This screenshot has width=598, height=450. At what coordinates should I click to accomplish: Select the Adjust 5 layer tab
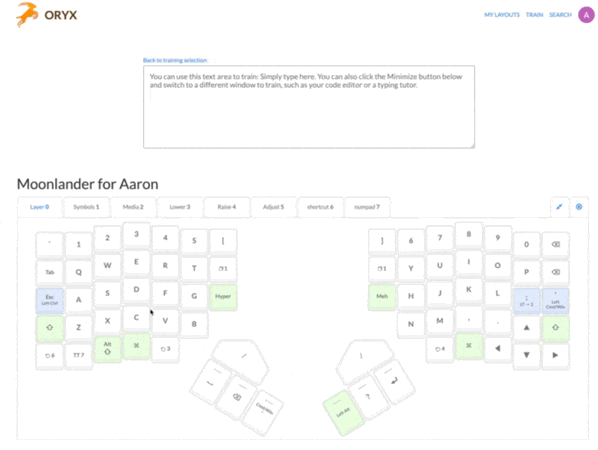pyautogui.click(x=273, y=207)
